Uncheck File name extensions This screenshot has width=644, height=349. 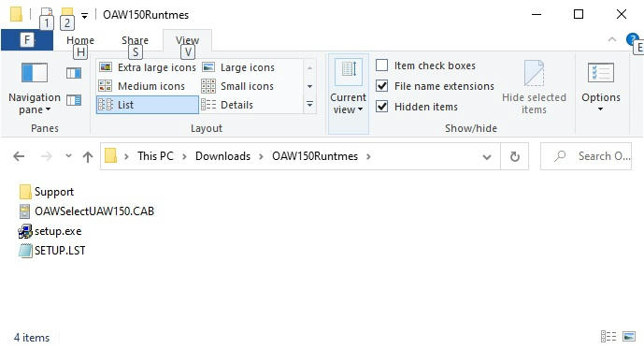coord(382,86)
